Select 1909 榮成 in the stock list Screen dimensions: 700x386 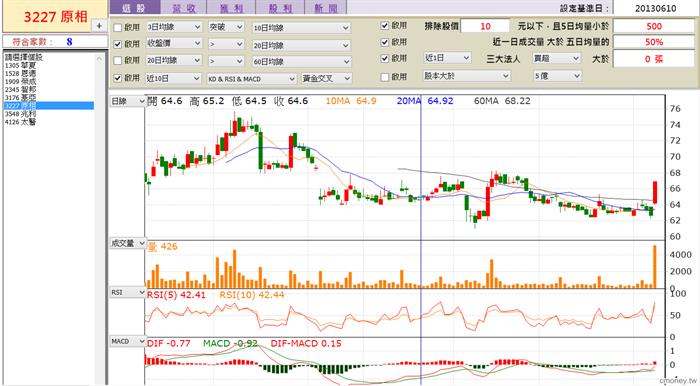tap(49, 82)
